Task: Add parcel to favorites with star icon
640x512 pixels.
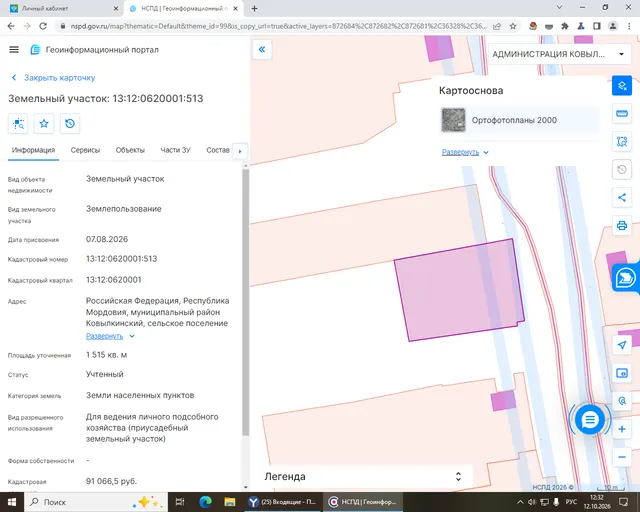Action: (44, 123)
